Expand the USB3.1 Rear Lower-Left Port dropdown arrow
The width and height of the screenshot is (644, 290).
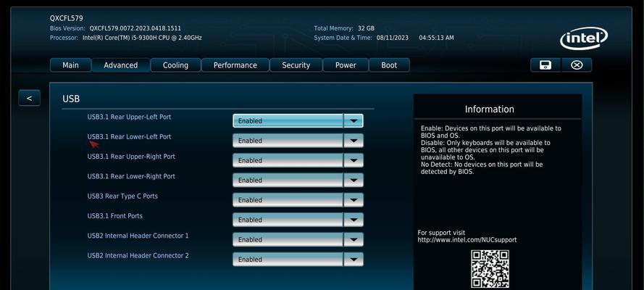(x=354, y=141)
